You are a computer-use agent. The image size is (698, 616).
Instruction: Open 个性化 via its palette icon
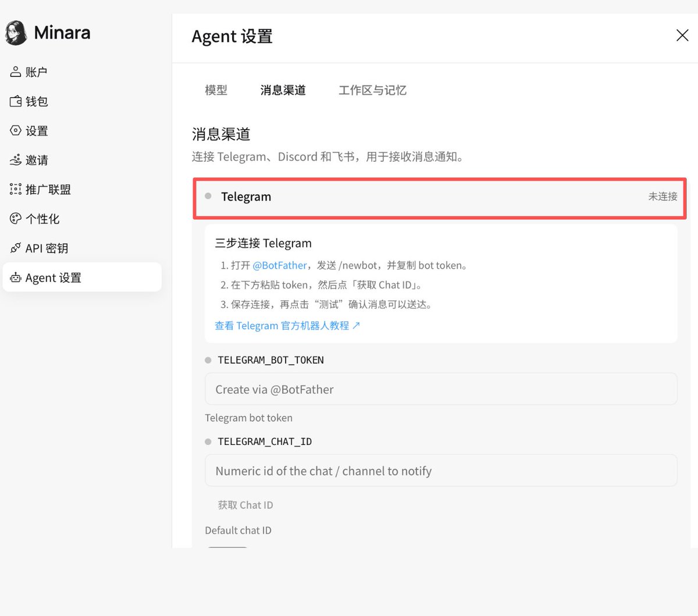click(x=16, y=218)
